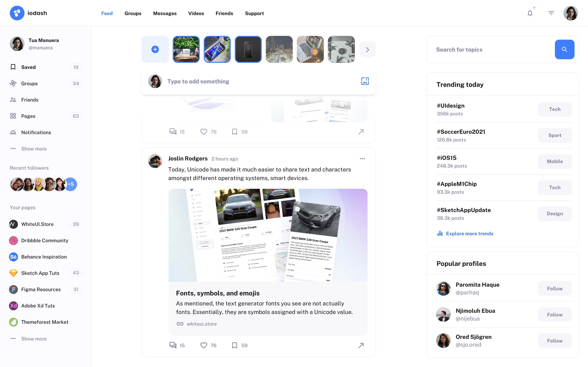The width and height of the screenshot is (588, 367).
Task: Expand more stories with the right chevron
Action: (x=367, y=49)
